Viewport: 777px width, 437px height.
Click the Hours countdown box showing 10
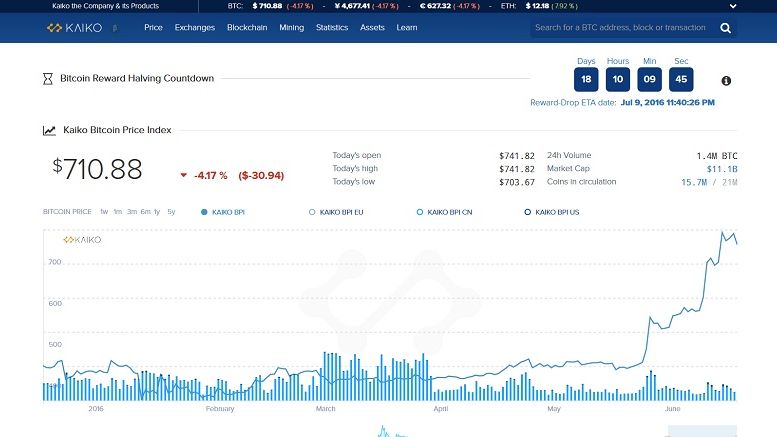coord(618,79)
